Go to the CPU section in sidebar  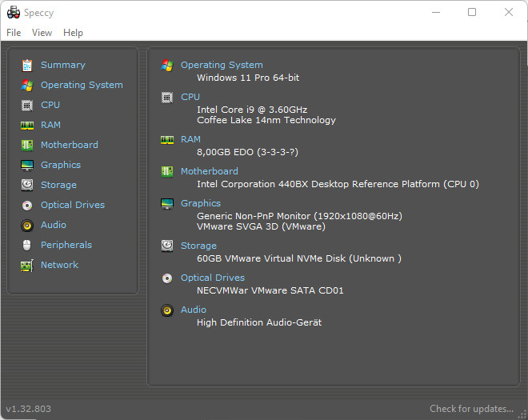50,105
